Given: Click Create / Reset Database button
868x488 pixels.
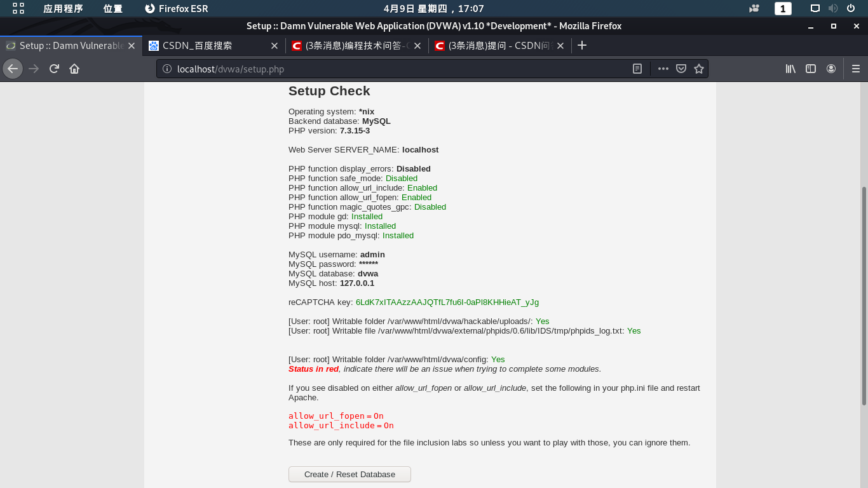Looking at the screenshot, I should tap(349, 474).
